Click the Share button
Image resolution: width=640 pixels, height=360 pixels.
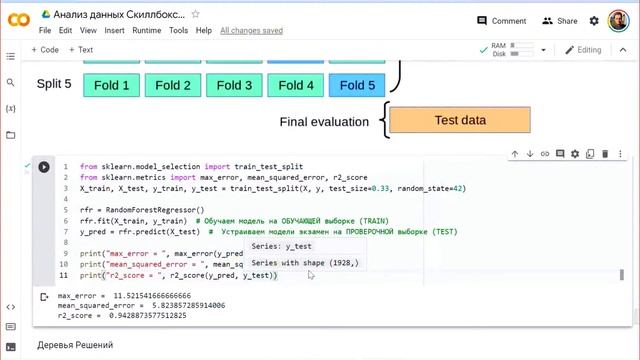(560, 21)
